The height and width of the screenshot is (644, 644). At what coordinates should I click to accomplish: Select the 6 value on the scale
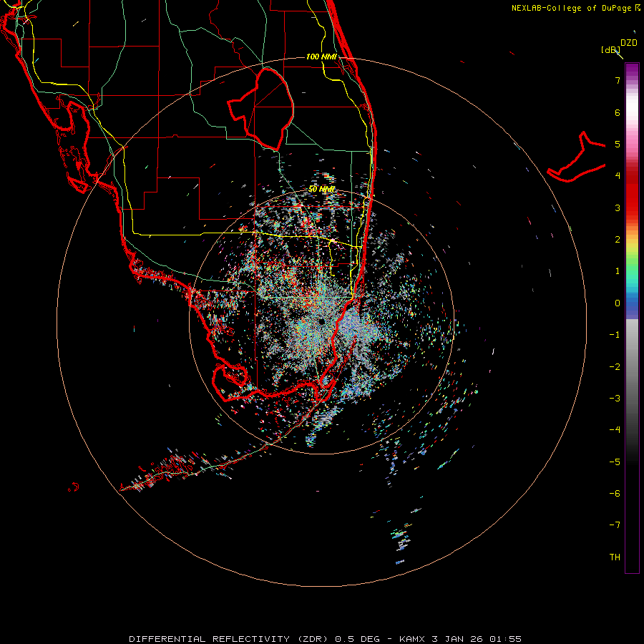(618, 112)
